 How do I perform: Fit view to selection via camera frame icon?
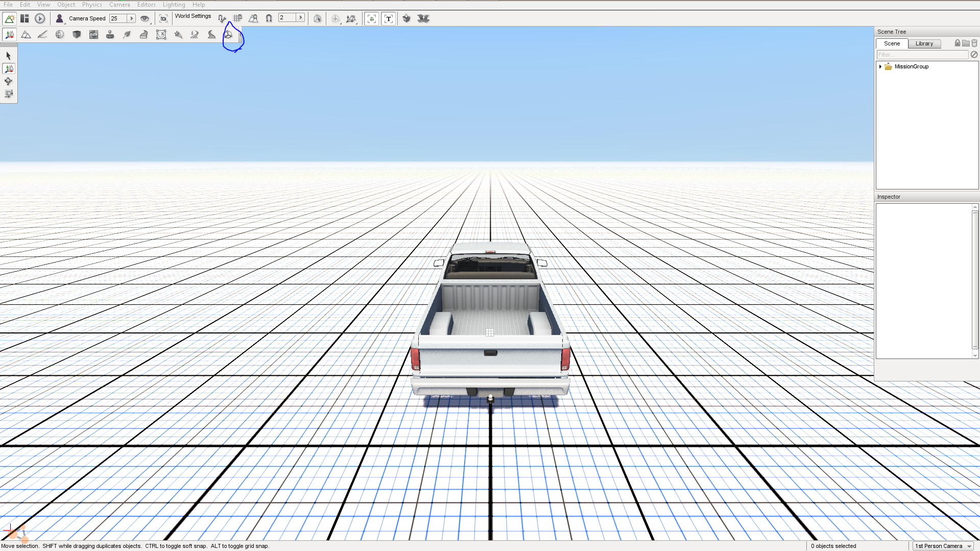click(163, 19)
